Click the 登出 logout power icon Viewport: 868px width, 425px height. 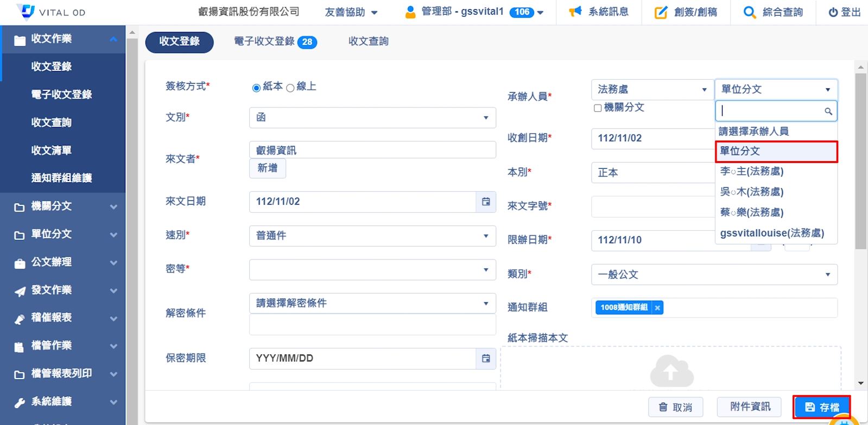pyautogui.click(x=833, y=12)
